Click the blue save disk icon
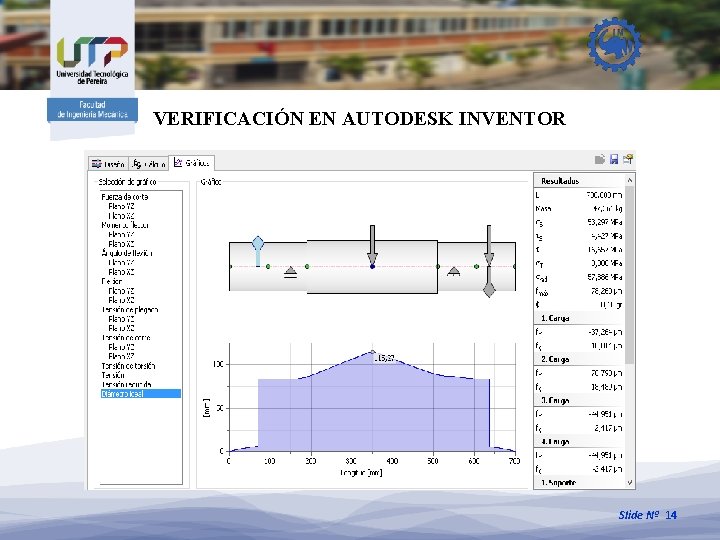Image resolution: width=720 pixels, height=540 pixels. (614, 159)
